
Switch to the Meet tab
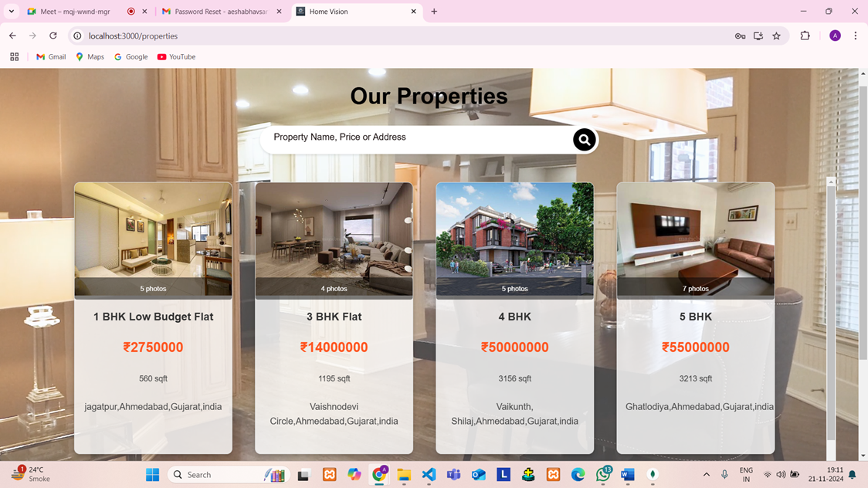(x=73, y=12)
